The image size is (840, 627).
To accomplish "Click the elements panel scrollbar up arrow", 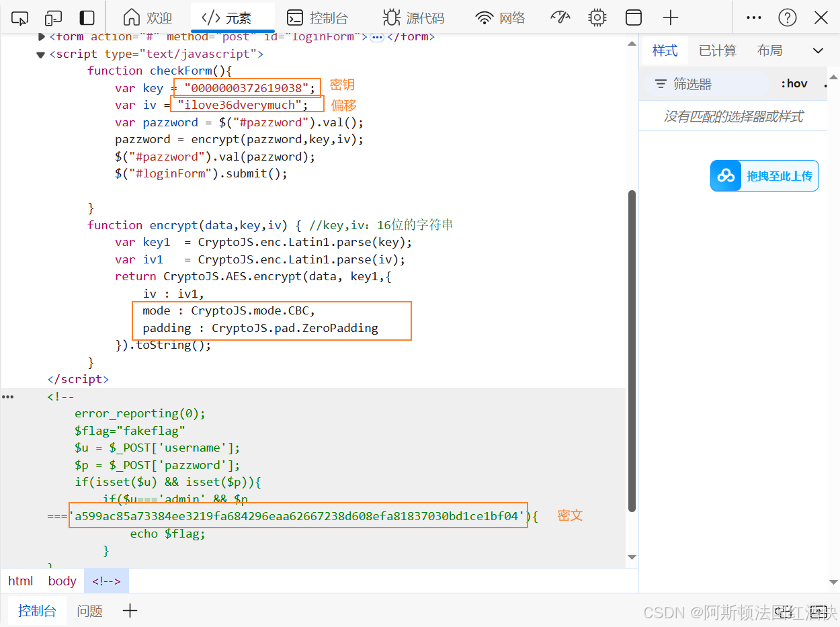I will pyautogui.click(x=631, y=44).
